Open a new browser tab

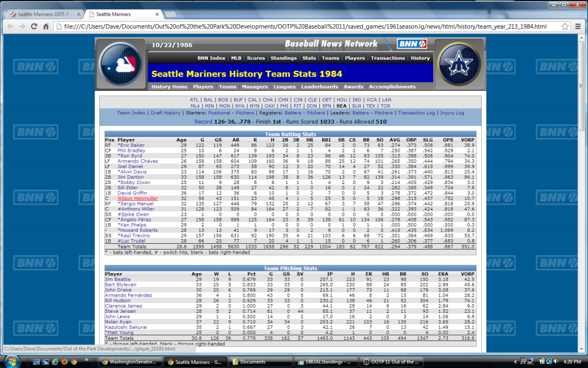(x=170, y=14)
